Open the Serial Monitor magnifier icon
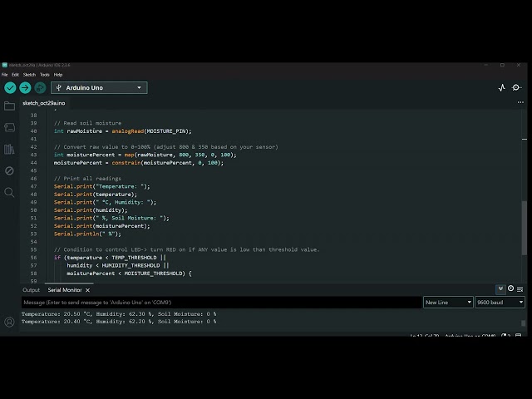 (x=516, y=87)
